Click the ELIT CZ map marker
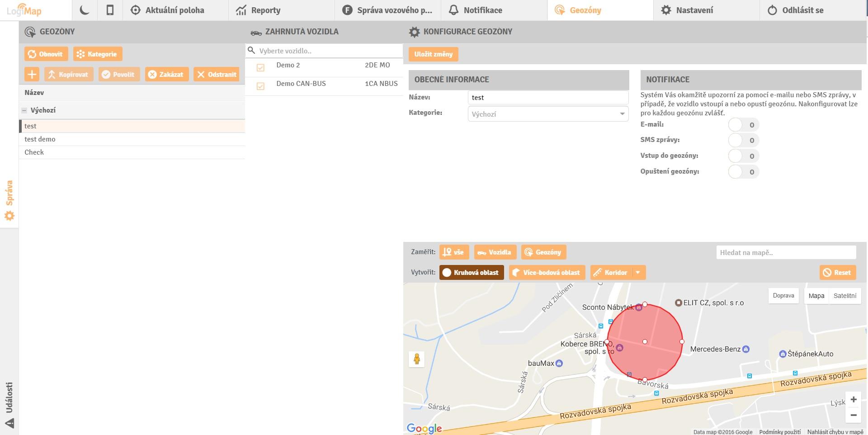868x435 pixels. [678, 303]
